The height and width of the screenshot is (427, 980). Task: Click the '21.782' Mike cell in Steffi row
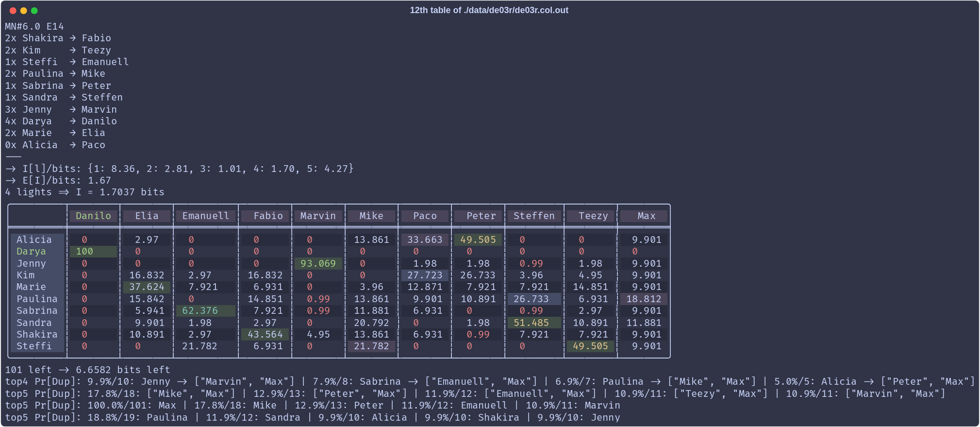371,346
